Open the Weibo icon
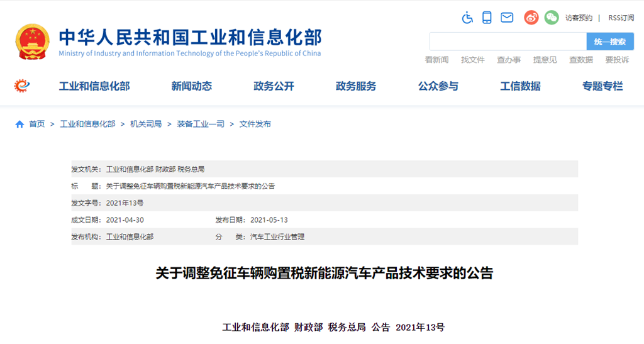The width and height of the screenshot is (644, 344). point(531,18)
